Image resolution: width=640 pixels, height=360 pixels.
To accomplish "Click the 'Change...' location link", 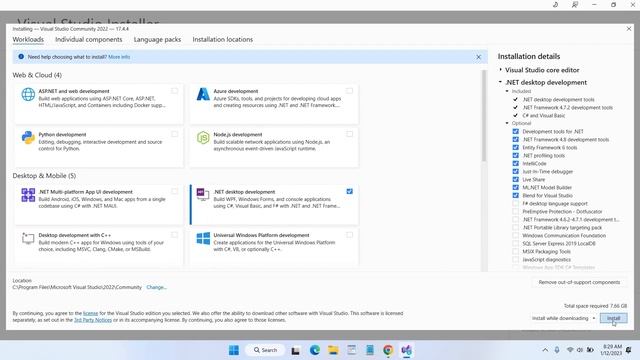I will 156,287.
